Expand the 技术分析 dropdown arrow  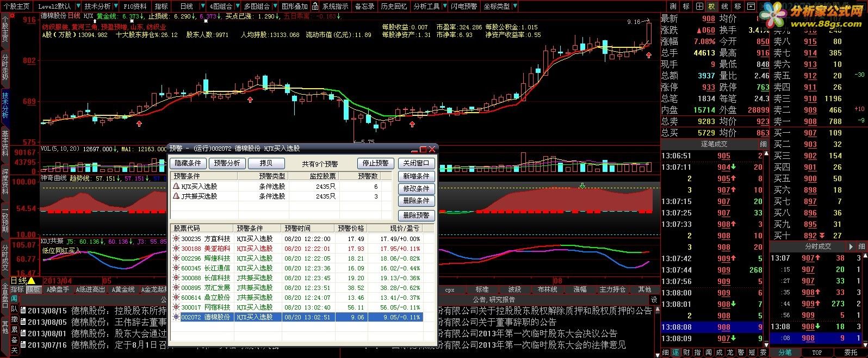coord(116,6)
